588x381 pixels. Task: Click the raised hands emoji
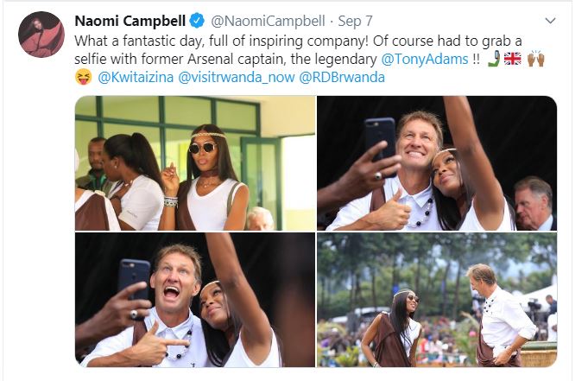(x=534, y=59)
